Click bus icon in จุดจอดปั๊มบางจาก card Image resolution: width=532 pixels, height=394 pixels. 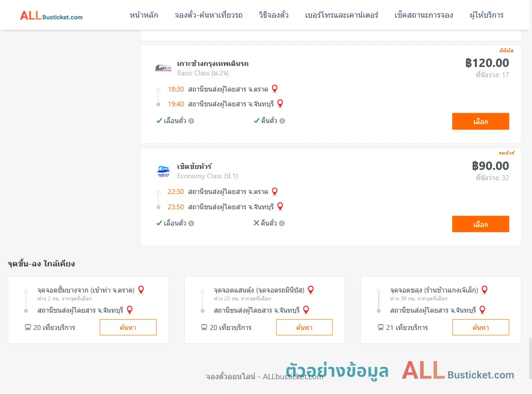click(x=28, y=328)
